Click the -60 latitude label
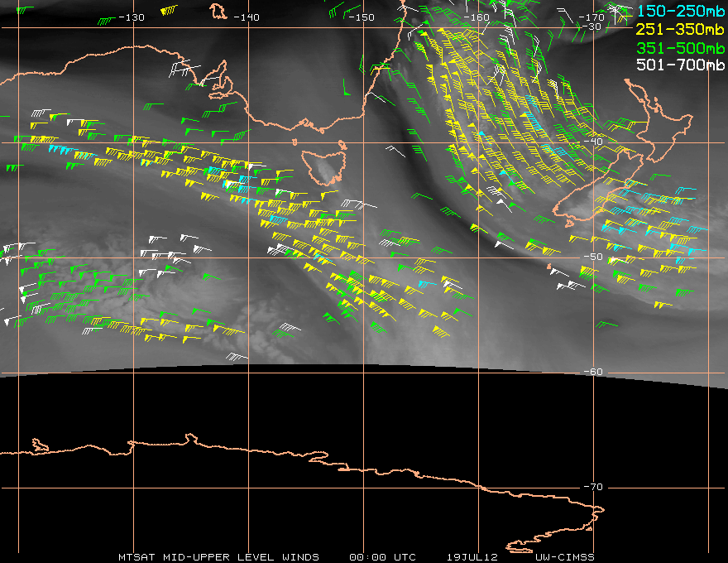This screenshot has width=728, height=563. click(593, 372)
